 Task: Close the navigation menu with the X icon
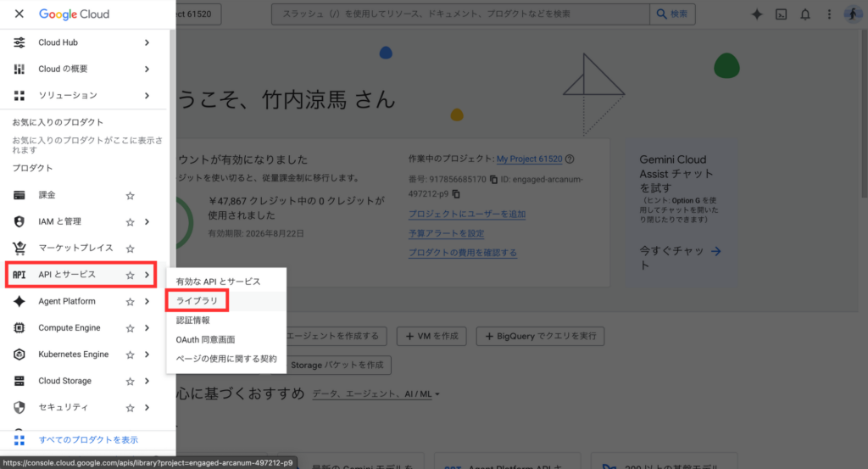19,14
